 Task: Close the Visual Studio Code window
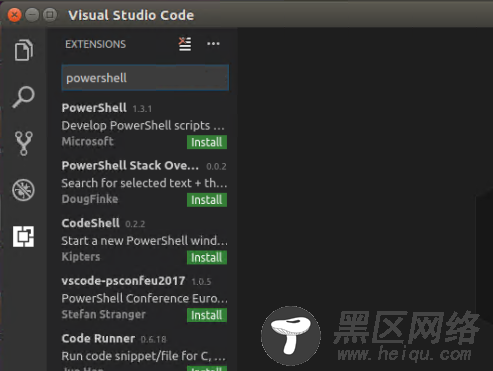coord(14,15)
